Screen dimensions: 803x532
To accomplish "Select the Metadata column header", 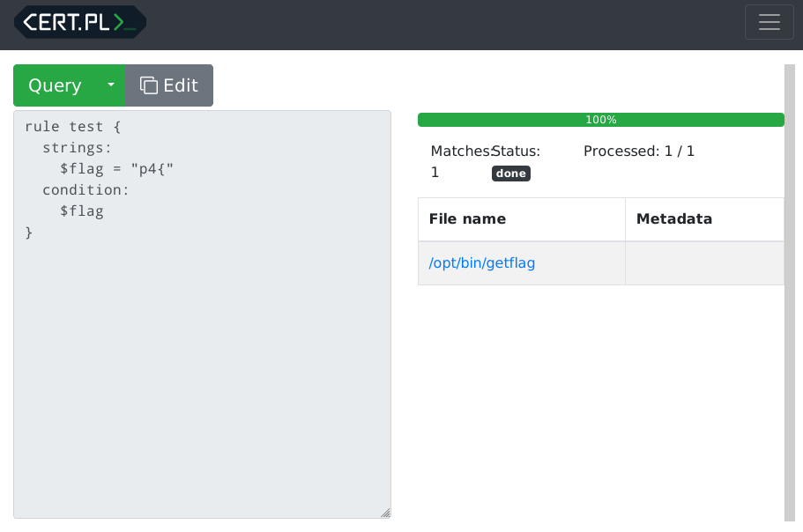I will point(673,219).
